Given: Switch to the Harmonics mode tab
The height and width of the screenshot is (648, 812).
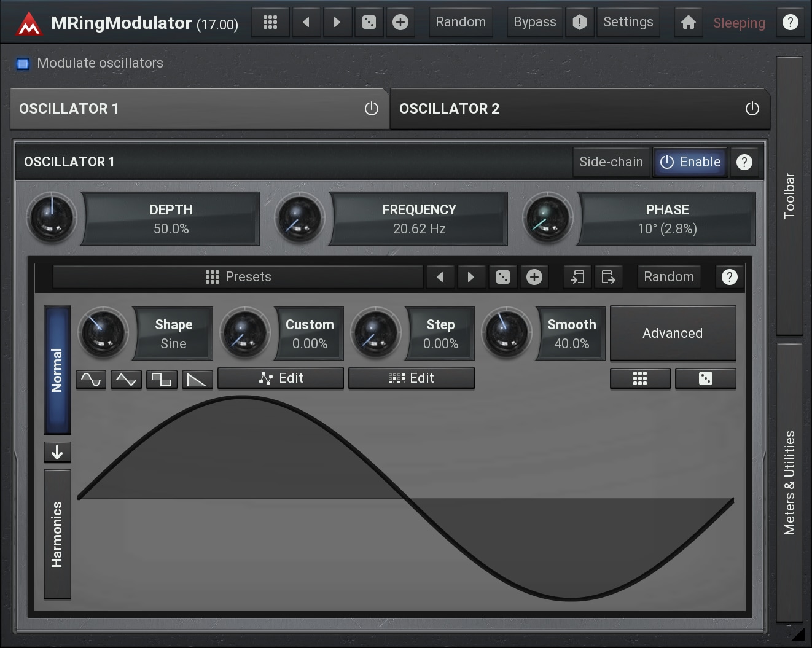Looking at the screenshot, I should tap(57, 534).
